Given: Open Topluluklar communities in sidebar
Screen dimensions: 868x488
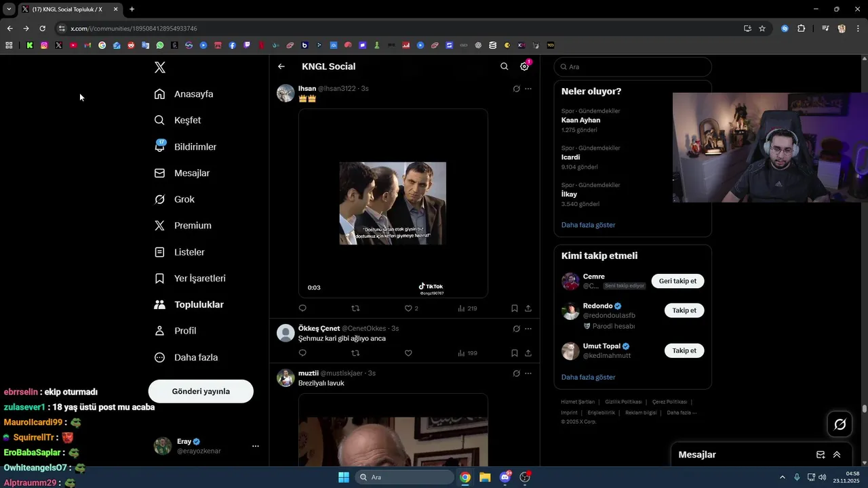Looking at the screenshot, I should [189, 305].
